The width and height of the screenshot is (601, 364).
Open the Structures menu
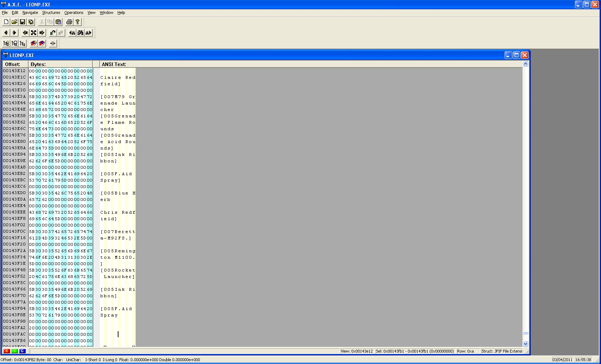pos(51,12)
